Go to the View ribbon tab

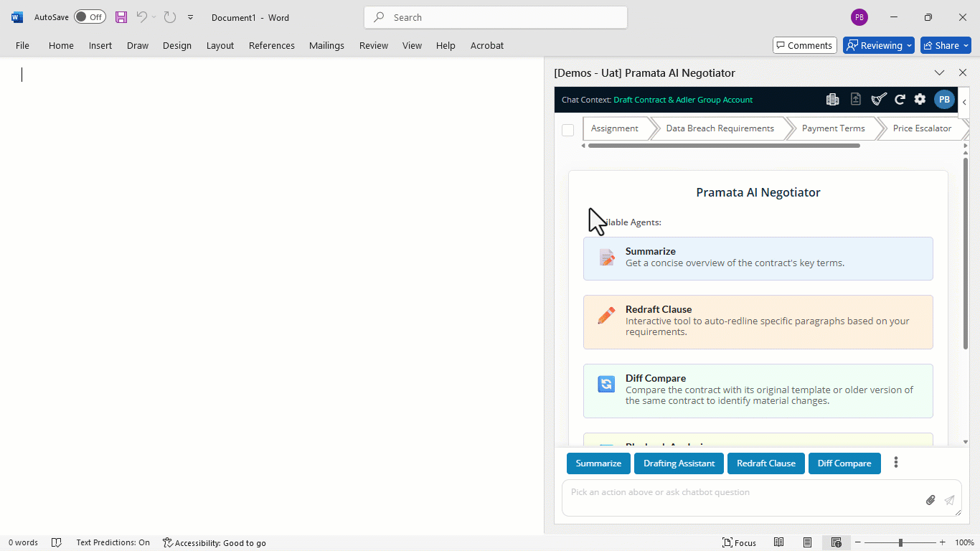coord(412,45)
